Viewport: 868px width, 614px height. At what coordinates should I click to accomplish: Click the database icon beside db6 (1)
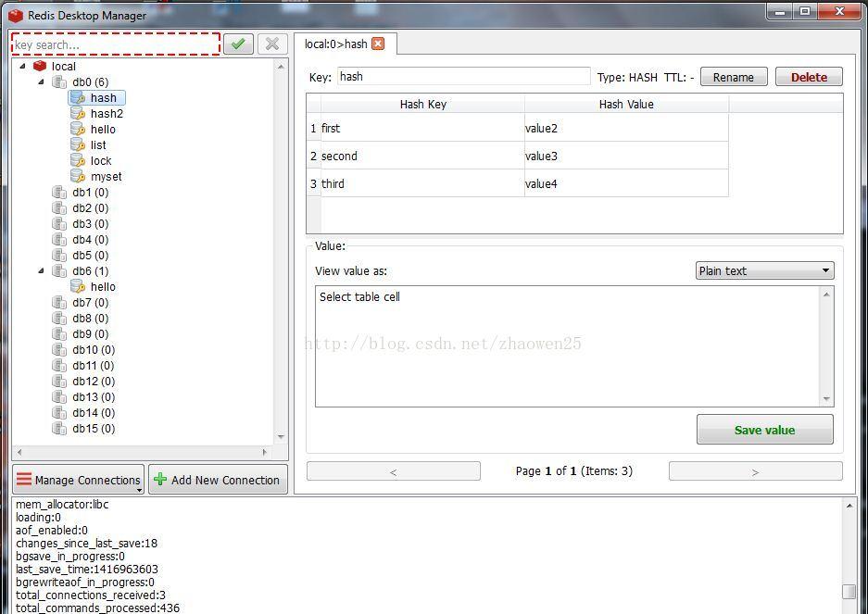tap(59, 271)
